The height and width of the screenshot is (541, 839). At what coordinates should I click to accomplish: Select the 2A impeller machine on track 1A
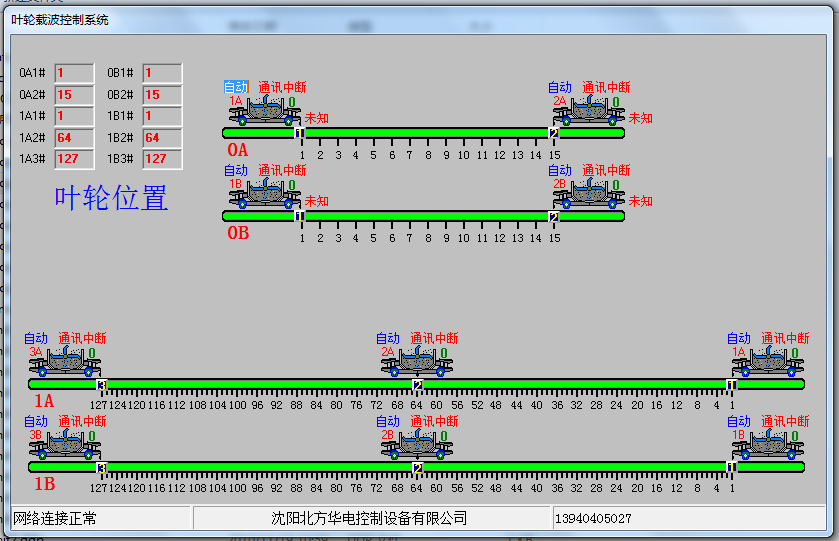pyautogui.click(x=416, y=362)
